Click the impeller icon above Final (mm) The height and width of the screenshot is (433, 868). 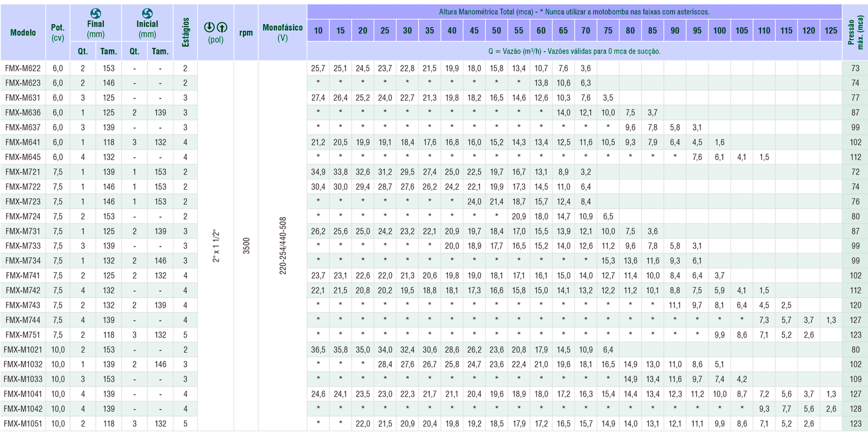click(x=95, y=13)
